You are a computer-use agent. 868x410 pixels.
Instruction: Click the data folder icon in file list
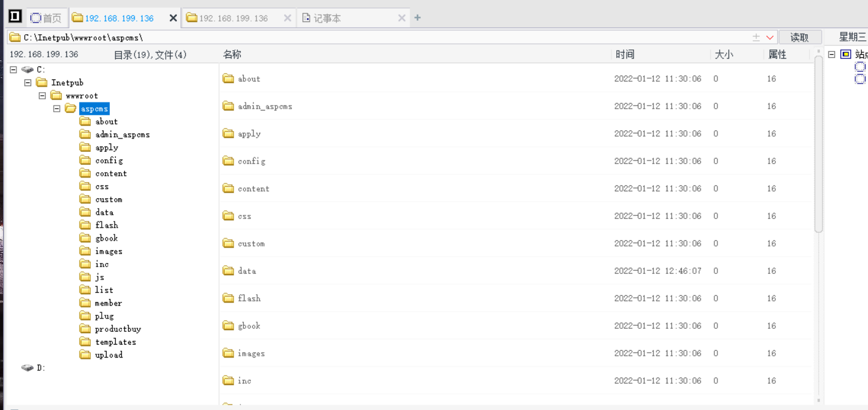point(229,270)
